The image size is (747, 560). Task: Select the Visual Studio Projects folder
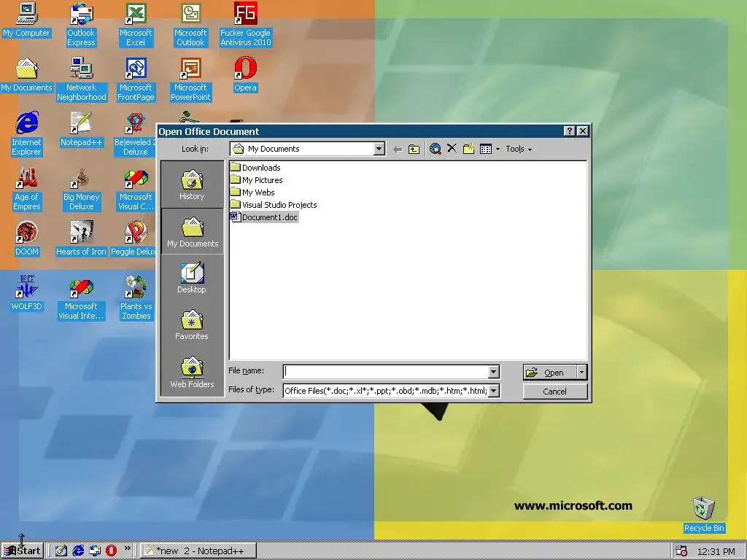[274, 204]
